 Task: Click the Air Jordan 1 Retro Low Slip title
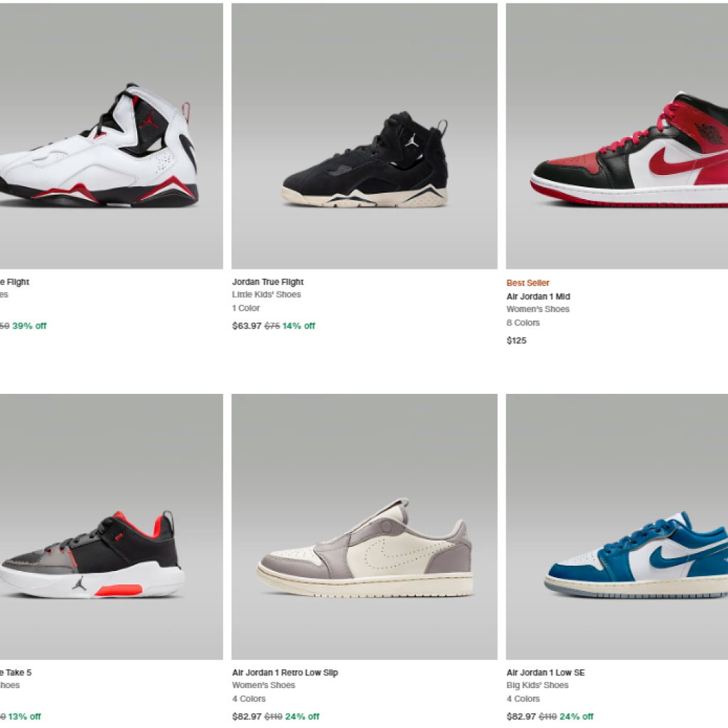pyautogui.click(x=285, y=673)
